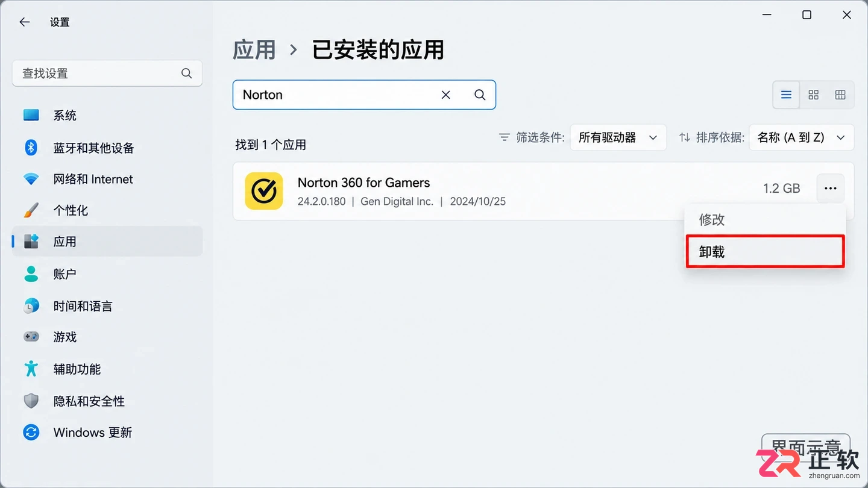Click the 找到 1 个应用 result count

271,145
